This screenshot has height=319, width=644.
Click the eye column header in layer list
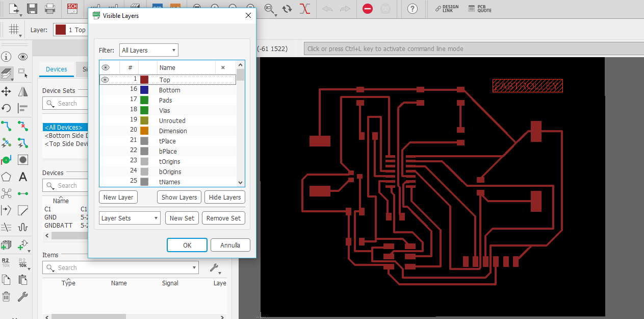click(106, 67)
